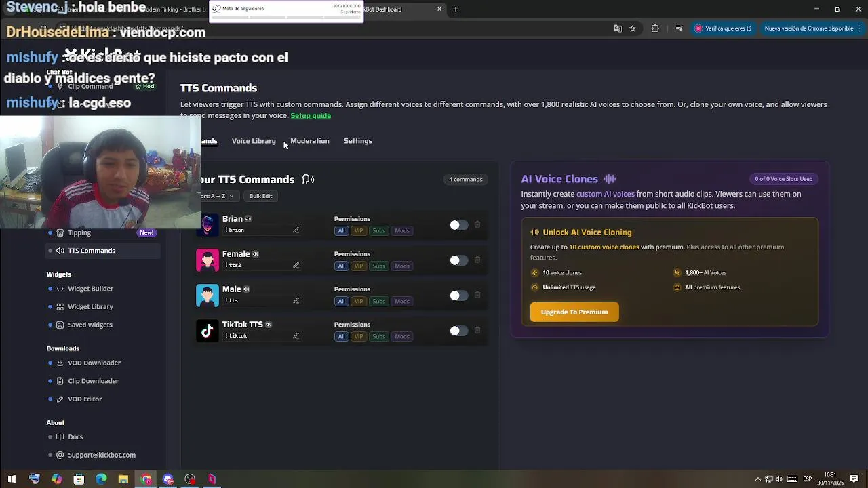Preview the Brian voice speaker icon

click(x=248, y=219)
